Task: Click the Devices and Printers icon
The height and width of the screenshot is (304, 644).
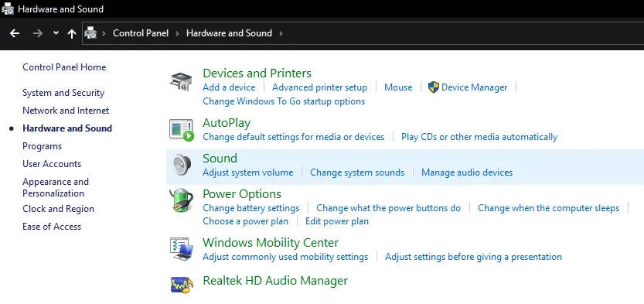Action: tap(181, 81)
